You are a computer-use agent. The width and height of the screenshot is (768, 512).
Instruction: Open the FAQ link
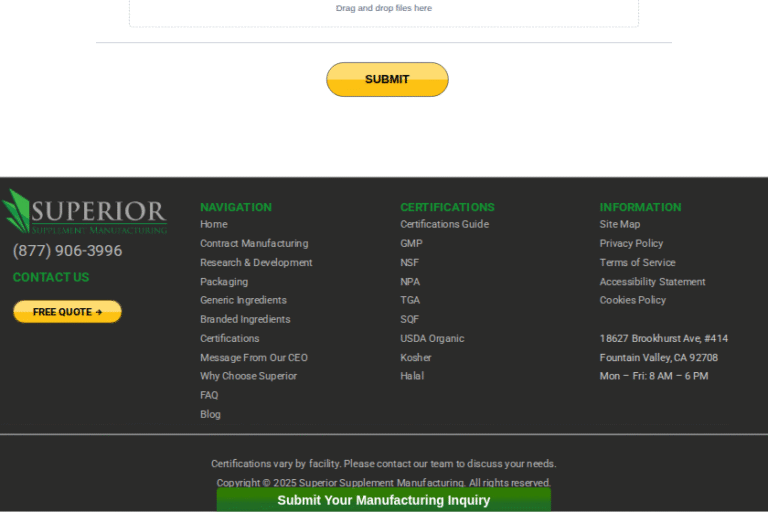209,395
